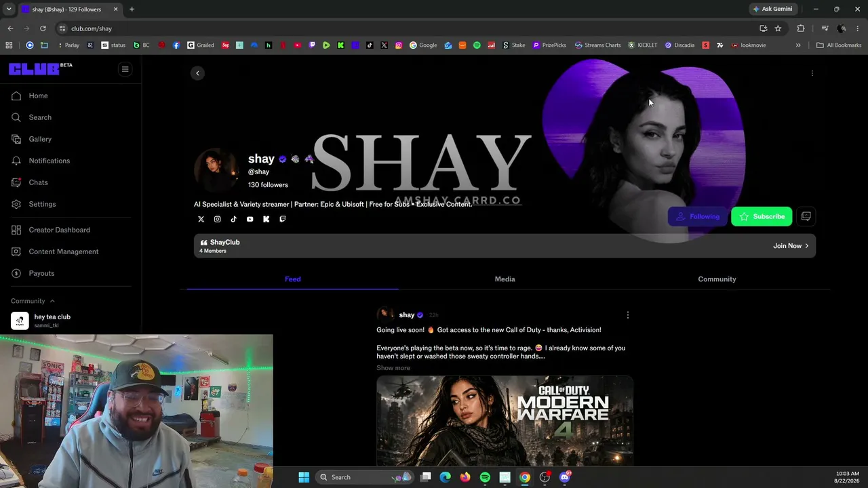
Task: Collapse the Community section in sidebar
Action: tap(52, 301)
